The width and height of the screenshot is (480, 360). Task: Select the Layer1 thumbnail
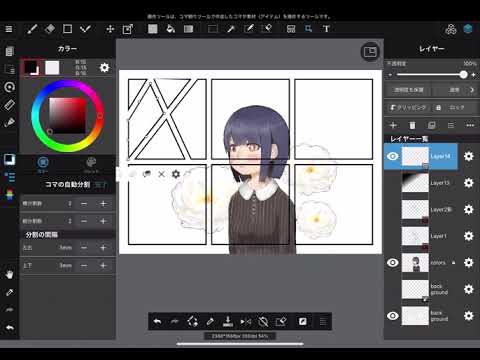415,236
